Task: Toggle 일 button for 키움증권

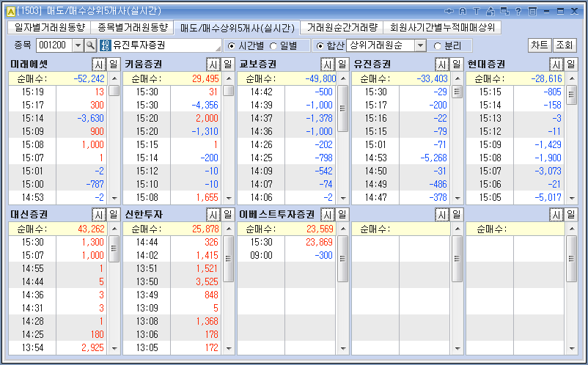Action: coord(228,64)
